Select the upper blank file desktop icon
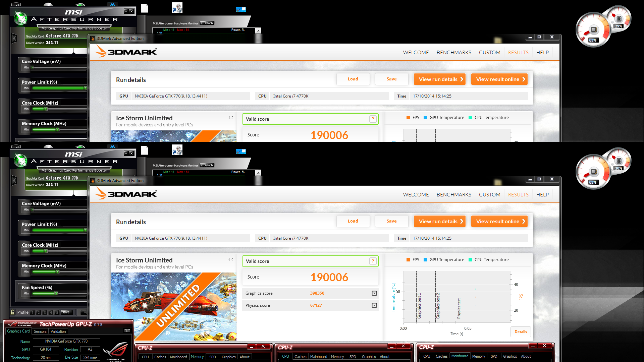The height and width of the screenshot is (362, 644). pyautogui.click(x=145, y=8)
